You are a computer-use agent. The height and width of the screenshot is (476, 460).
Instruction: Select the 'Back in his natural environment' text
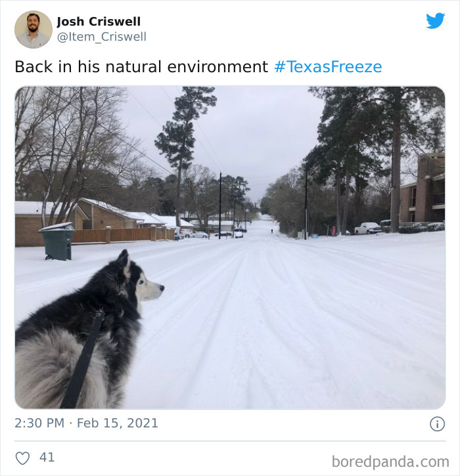tap(141, 67)
